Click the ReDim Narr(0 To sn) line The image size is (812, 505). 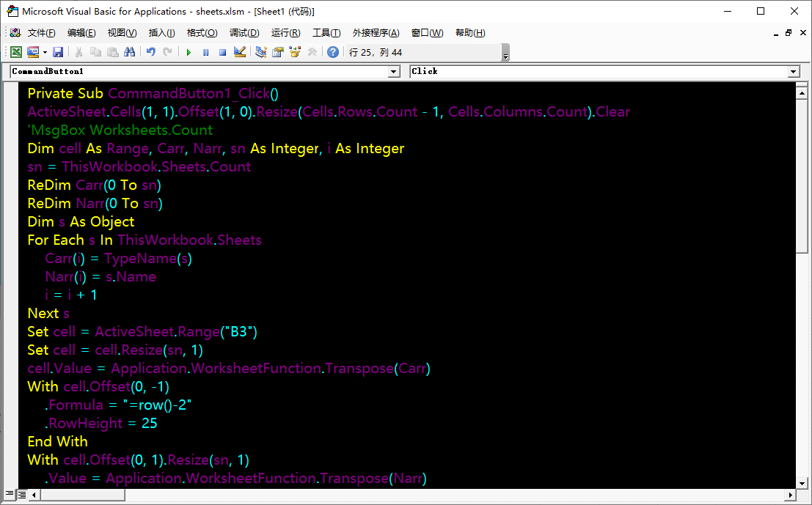click(x=95, y=203)
